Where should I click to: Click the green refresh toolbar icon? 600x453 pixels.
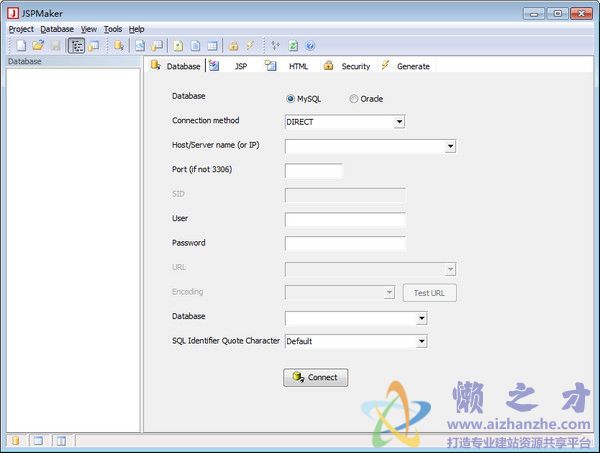click(293, 46)
